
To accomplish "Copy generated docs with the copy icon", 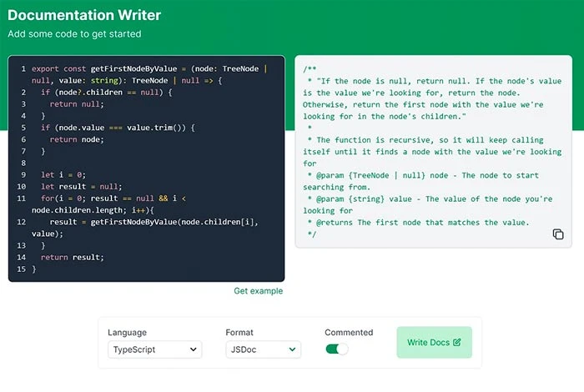I will pos(558,234).
